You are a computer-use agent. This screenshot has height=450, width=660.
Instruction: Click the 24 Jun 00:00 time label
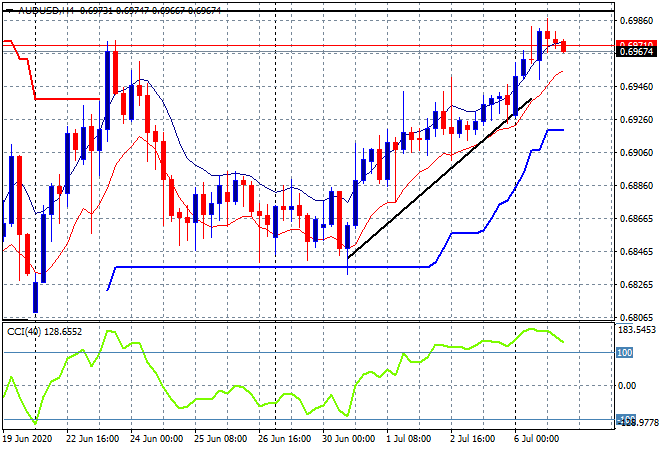pos(157,439)
